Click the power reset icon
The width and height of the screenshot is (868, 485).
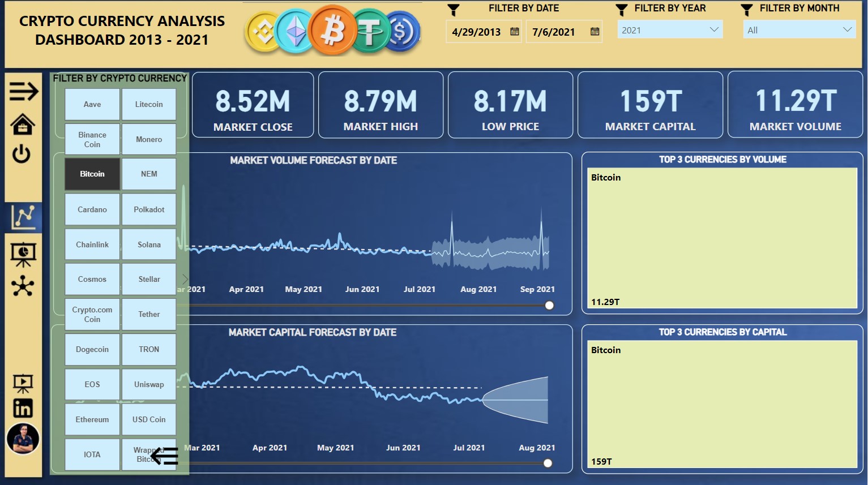(x=22, y=154)
